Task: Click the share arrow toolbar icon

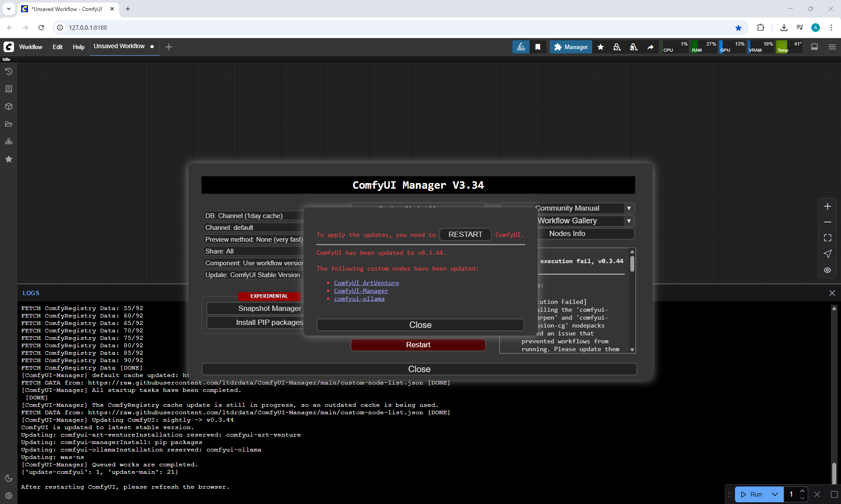Action: [x=650, y=47]
